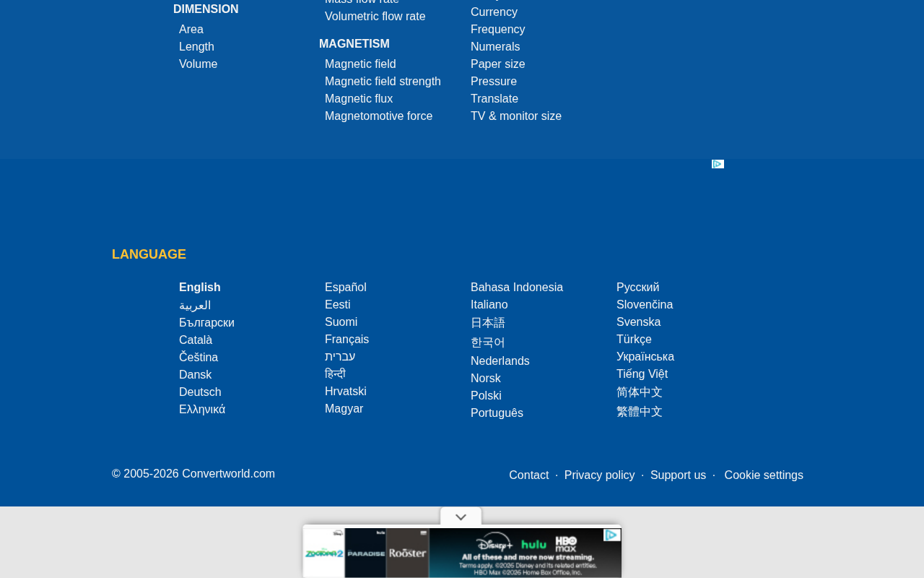Open the Magnetic field strength converter

(383, 82)
